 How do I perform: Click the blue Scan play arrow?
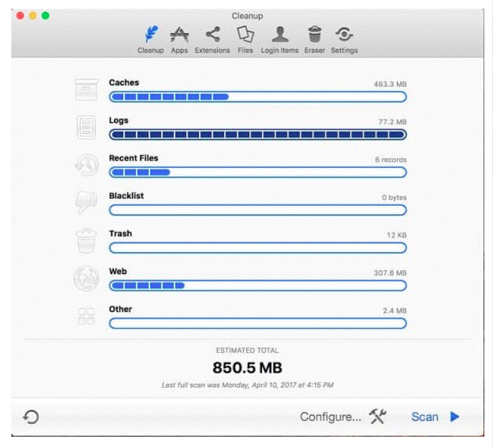click(x=455, y=417)
